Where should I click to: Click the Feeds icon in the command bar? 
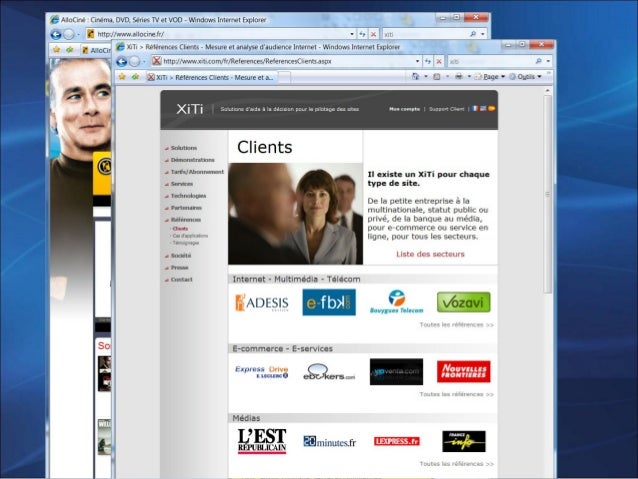point(437,77)
